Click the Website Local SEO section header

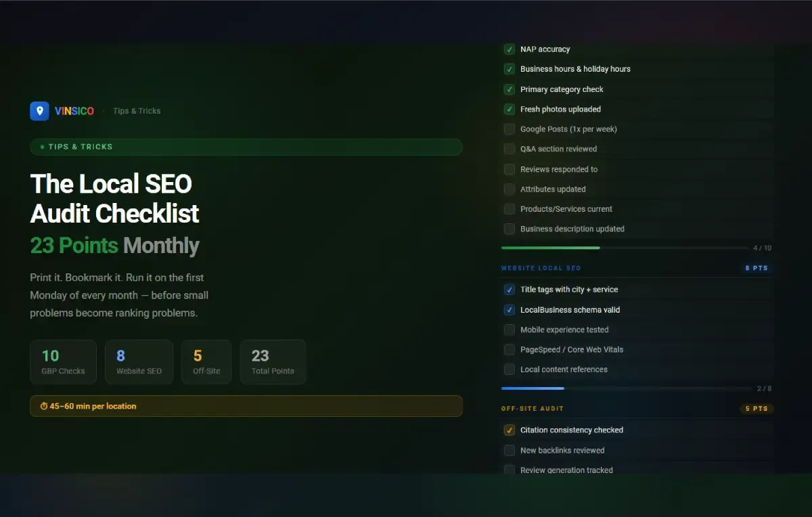(541, 268)
